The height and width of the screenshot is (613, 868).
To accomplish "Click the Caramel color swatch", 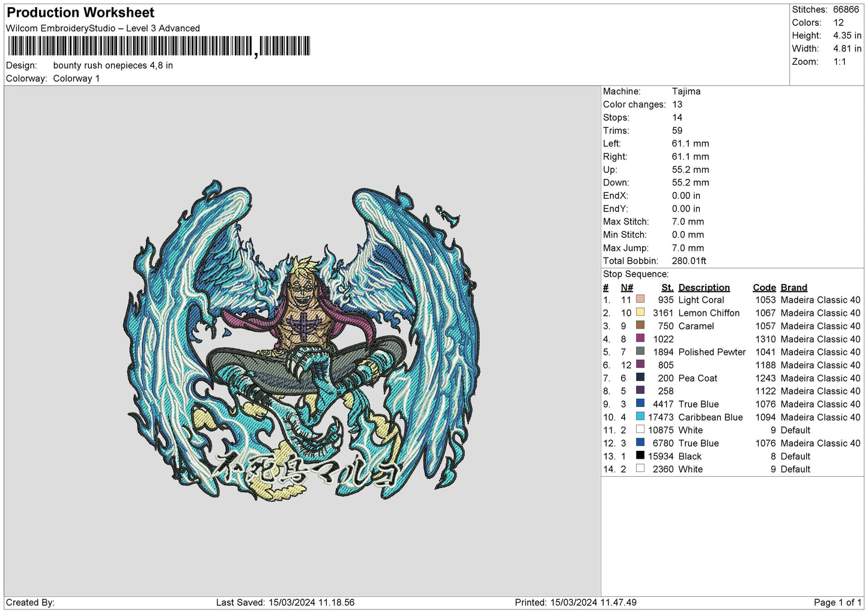I will point(640,325).
